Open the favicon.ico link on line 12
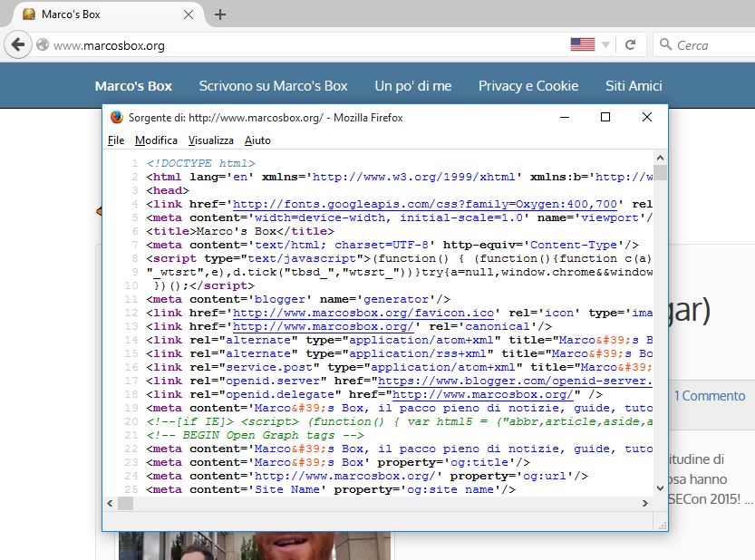Image resolution: width=755 pixels, height=560 pixels. (363, 313)
